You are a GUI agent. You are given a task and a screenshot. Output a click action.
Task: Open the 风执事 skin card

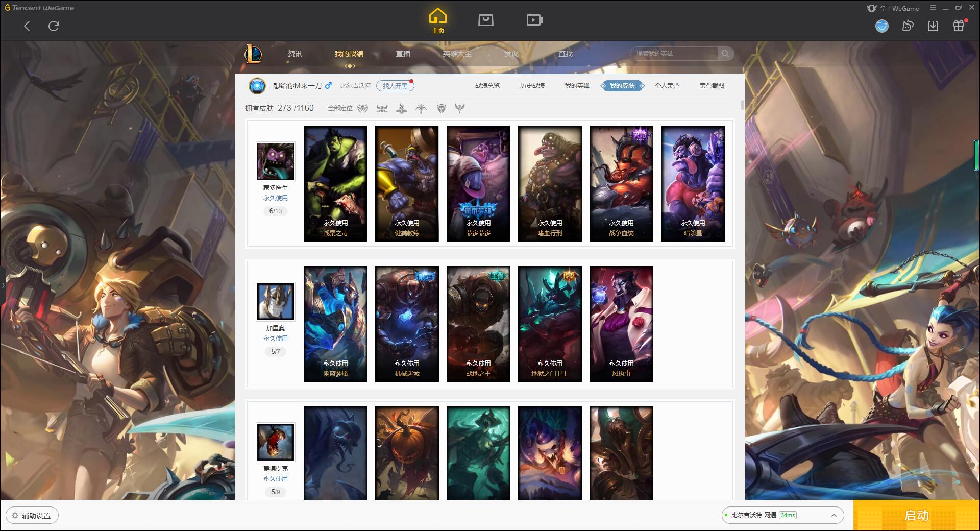click(621, 324)
